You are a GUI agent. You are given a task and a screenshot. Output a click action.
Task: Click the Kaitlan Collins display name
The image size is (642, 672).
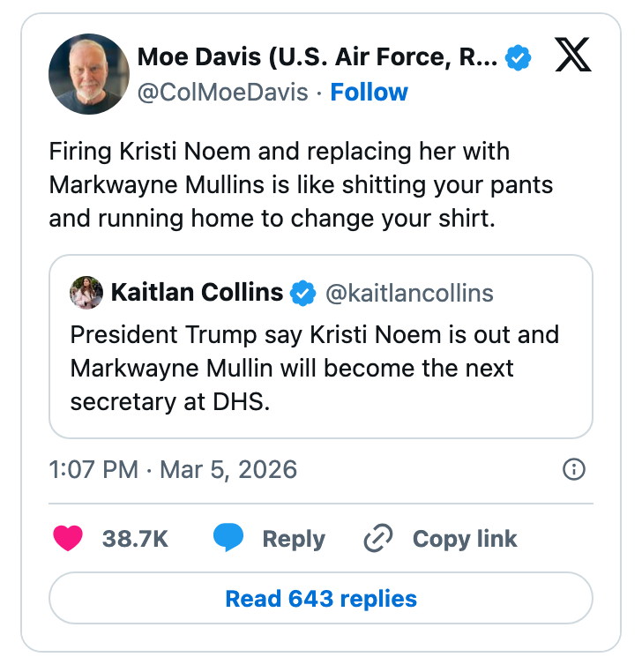pyautogui.click(x=198, y=293)
